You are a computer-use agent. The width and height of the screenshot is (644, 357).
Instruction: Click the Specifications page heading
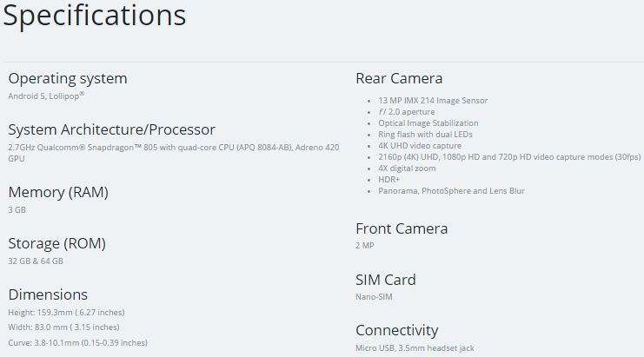95,17
